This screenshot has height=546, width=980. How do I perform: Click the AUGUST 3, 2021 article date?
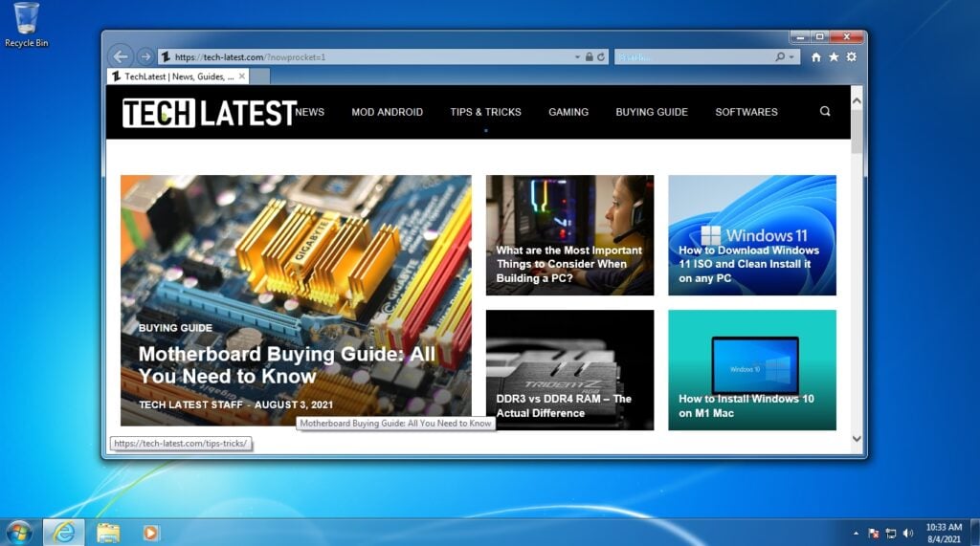click(294, 404)
